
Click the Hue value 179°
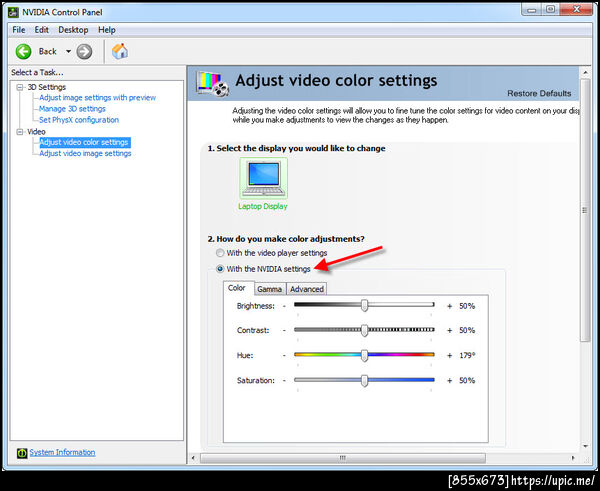[x=467, y=356]
